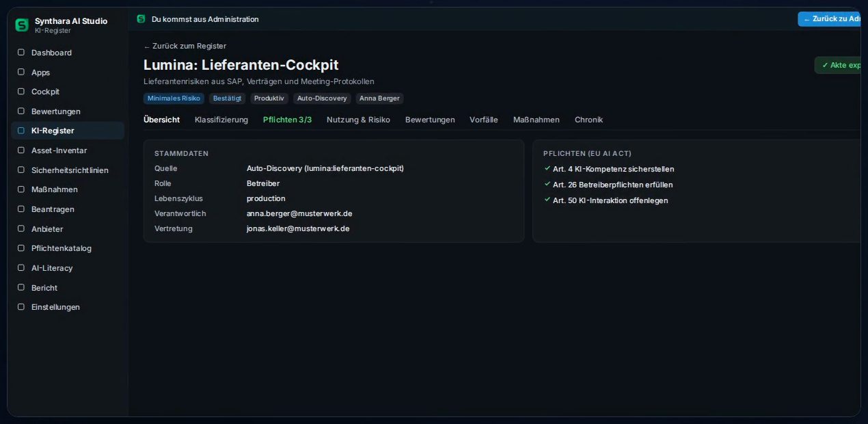Switch to the Übersicht tab
This screenshot has height=424, width=868.
(x=161, y=120)
